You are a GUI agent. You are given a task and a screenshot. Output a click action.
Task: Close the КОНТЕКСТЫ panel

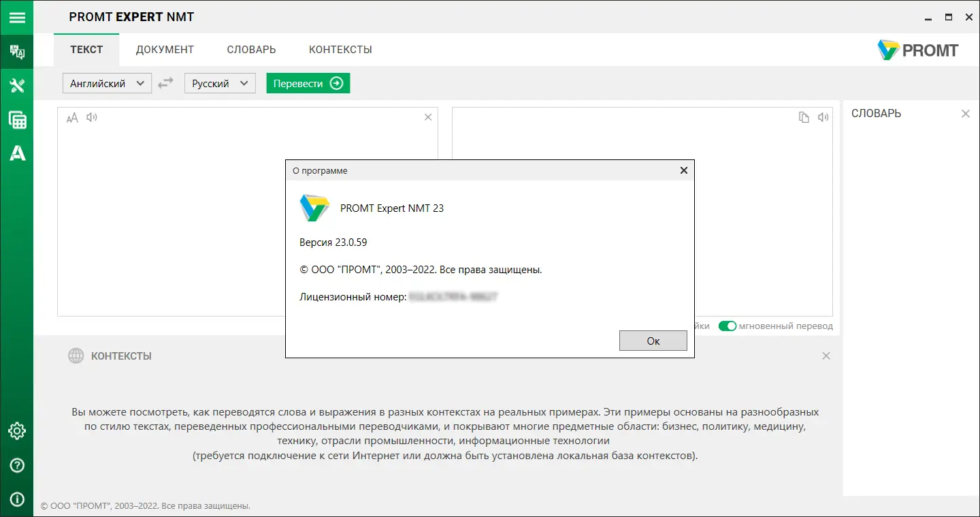click(826, 356)
